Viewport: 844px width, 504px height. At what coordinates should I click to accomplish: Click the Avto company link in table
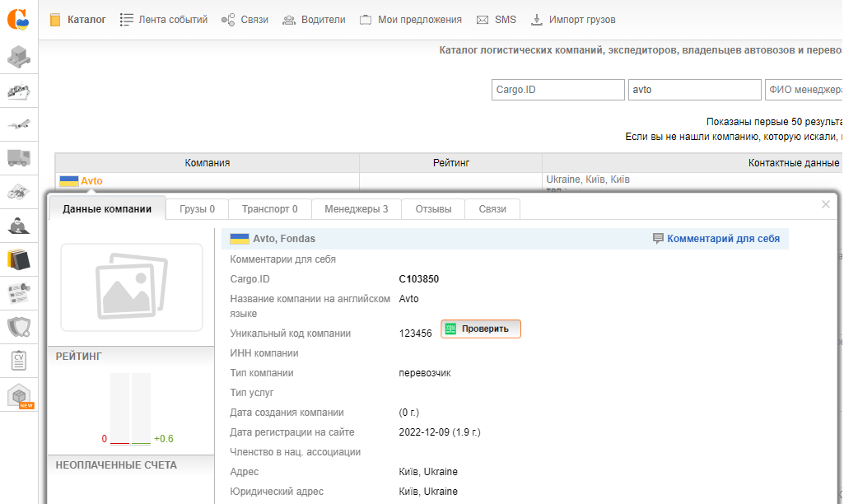pos(91,181)
